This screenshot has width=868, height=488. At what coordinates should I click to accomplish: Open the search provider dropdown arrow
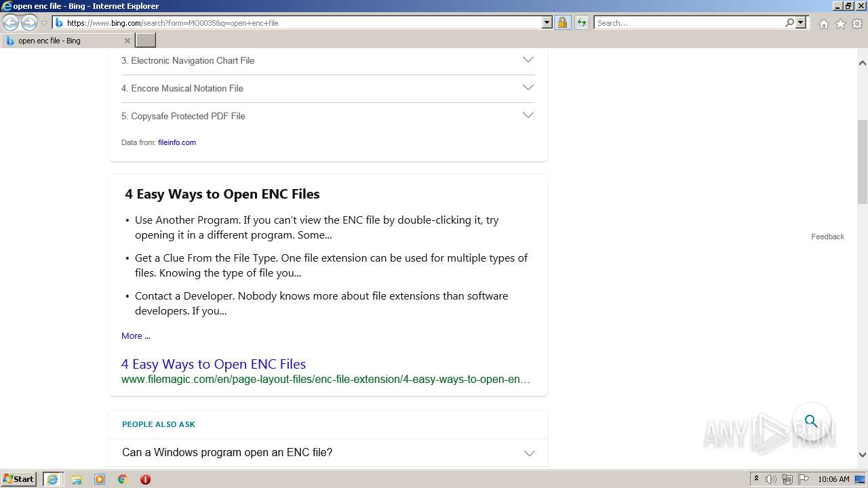tap(801, 22)
